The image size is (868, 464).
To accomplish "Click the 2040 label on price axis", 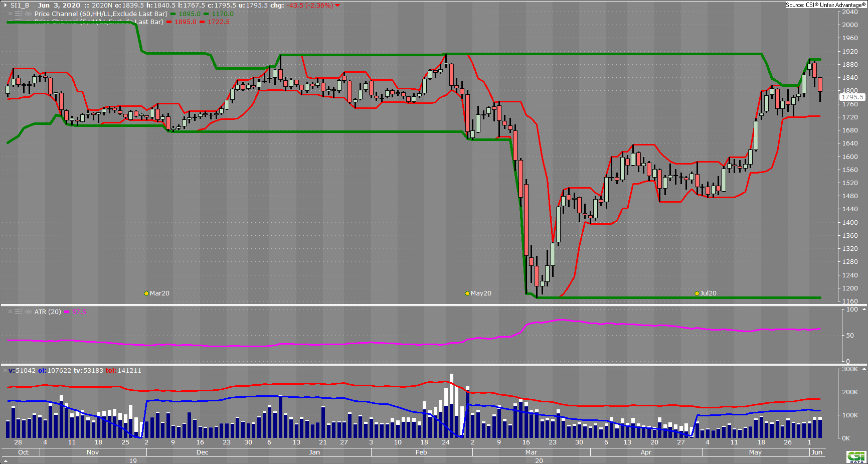I will point(850,12).
